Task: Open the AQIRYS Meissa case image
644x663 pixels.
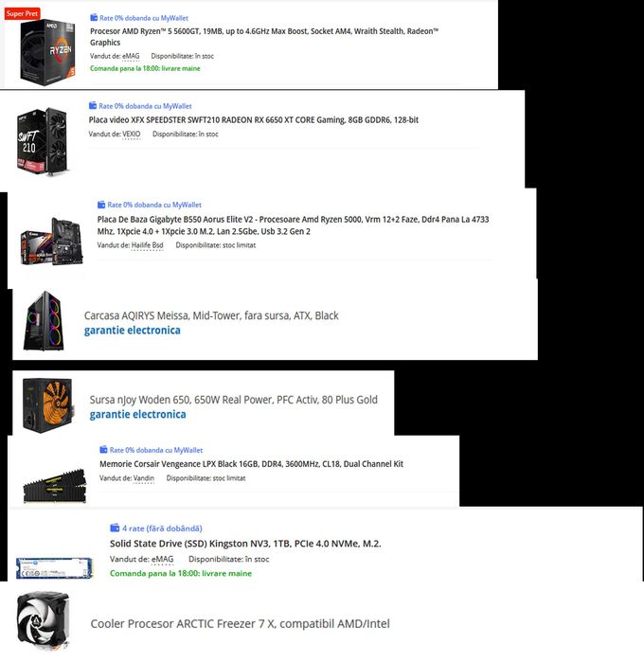Action: click(44, 321)
